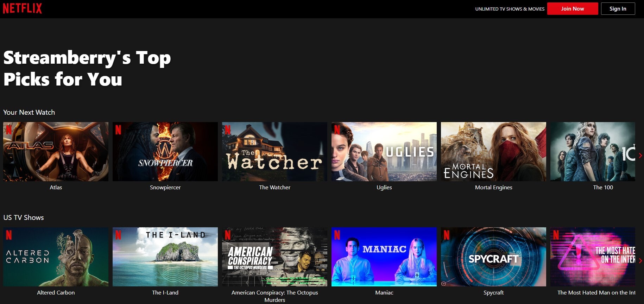Select the Snowpiercer poster image
The image size is (644, 304).
(165, 152)
